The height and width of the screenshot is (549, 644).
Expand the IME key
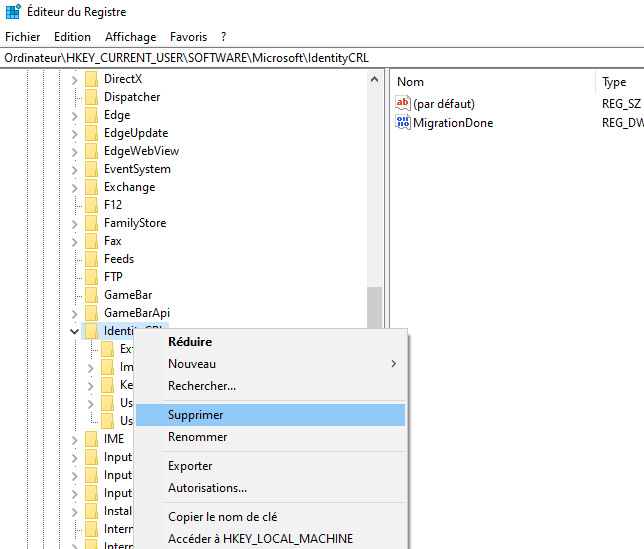coord(74,440)
